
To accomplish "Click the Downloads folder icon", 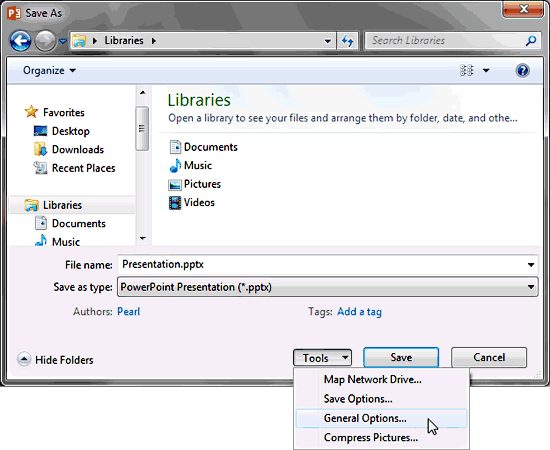I will (40, 149).
